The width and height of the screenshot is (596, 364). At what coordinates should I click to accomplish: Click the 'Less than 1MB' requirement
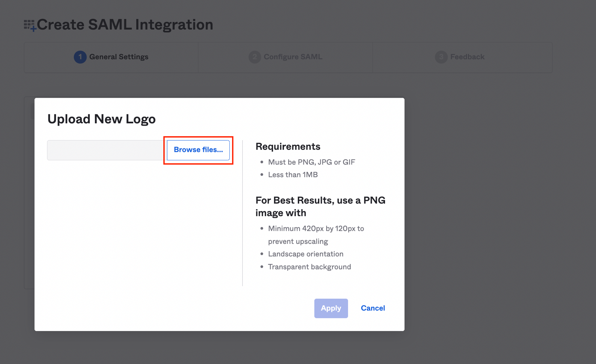pyautogui.click(x=293, y=175)
